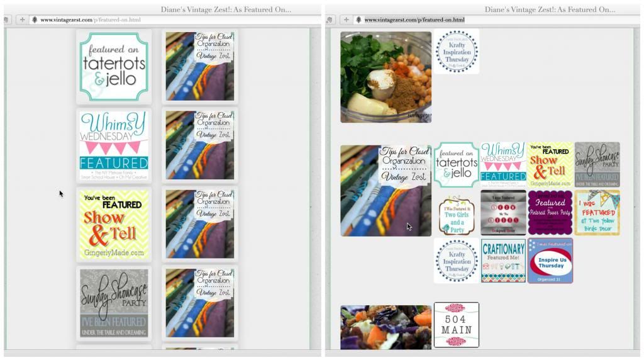Click the plus button in left window toolbar
The height and width of the screenshot is (360, 644).
pyautogui.click(x=22, y=20)
